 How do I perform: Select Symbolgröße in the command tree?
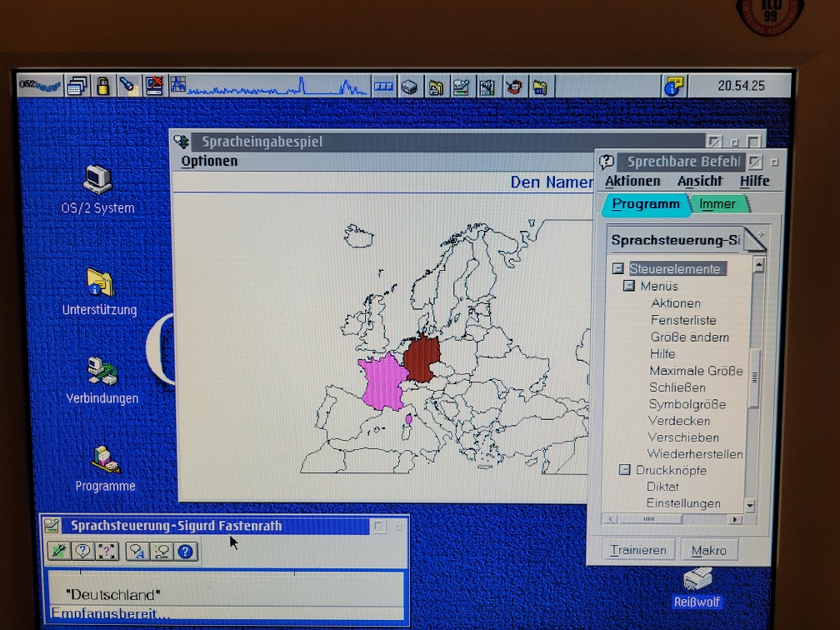tap(687, 404)
